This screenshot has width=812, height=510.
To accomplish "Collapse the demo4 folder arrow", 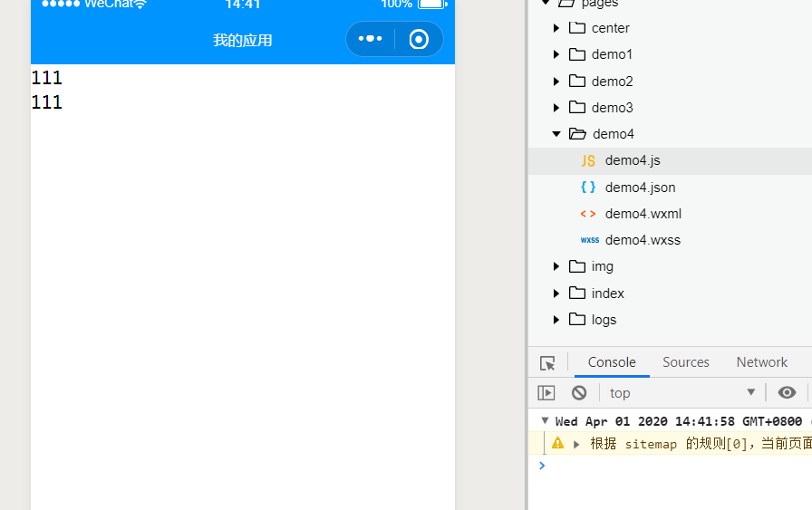I will [x=556, y=134].
